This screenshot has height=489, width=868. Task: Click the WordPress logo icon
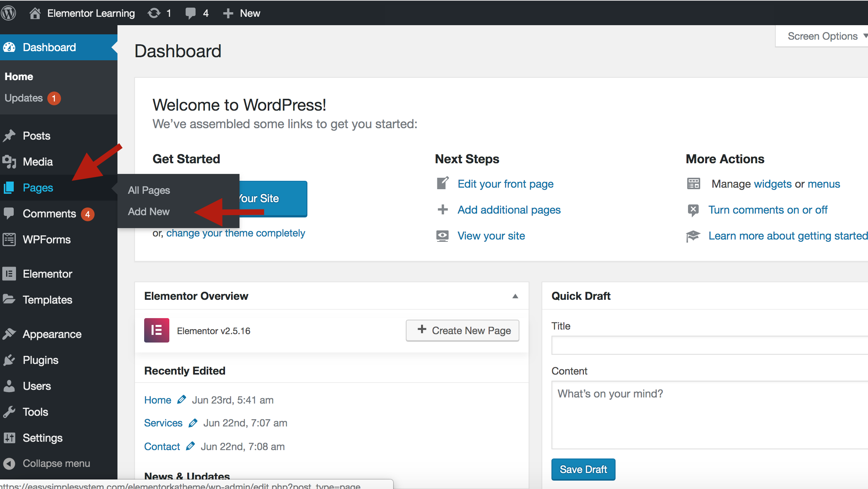(9, 13)
